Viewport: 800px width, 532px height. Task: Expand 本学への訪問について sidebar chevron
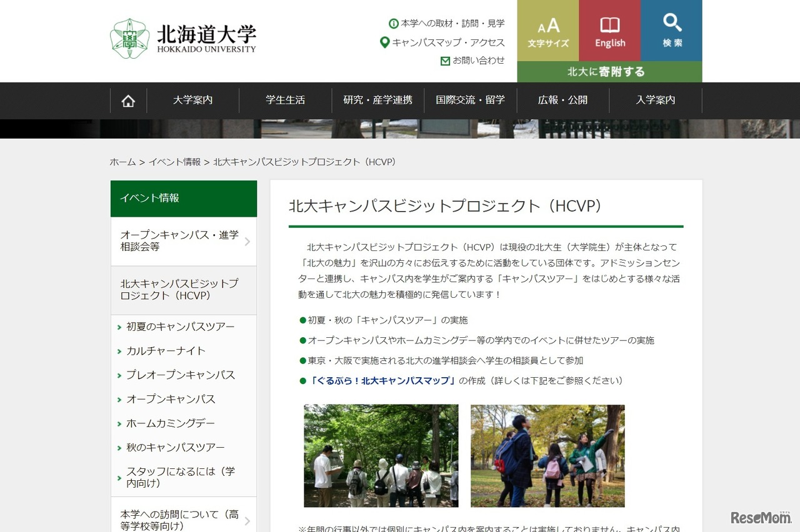pyautogui.click(x=247, y=520)
